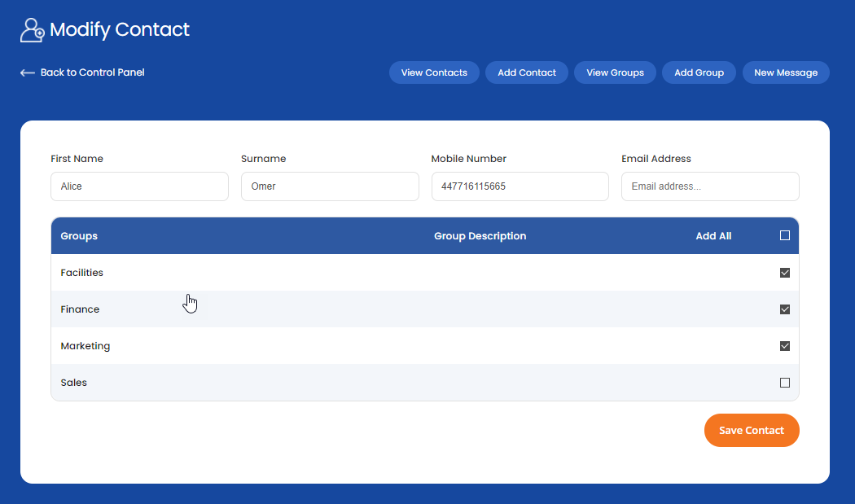Tick the Add All checkbox
This screenshot has width=855, height=504.
[x=785, y=236]
